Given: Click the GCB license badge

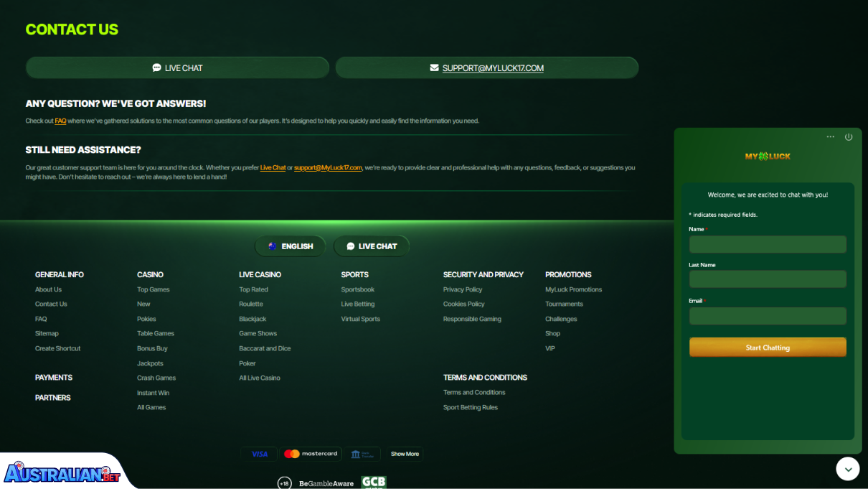Looking at the screenshot, I should pyautogui.click(x=374, y=483).
